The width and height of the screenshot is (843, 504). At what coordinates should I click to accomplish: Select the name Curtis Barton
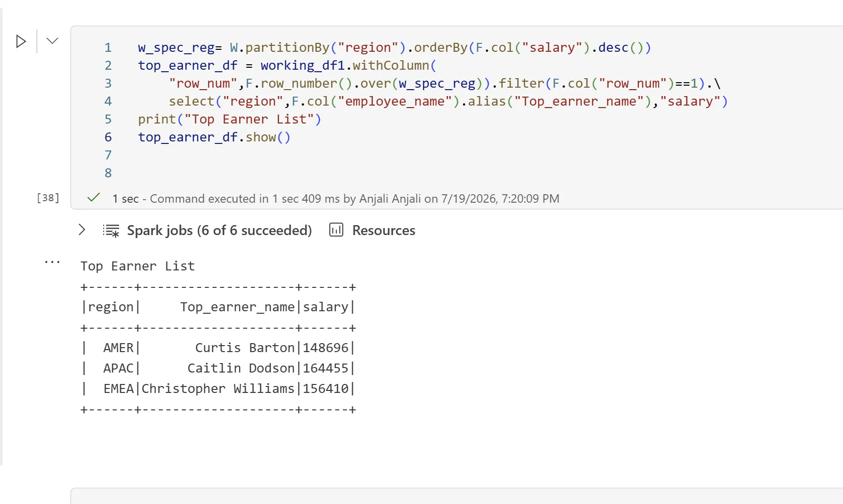click(x=245, y=348)
